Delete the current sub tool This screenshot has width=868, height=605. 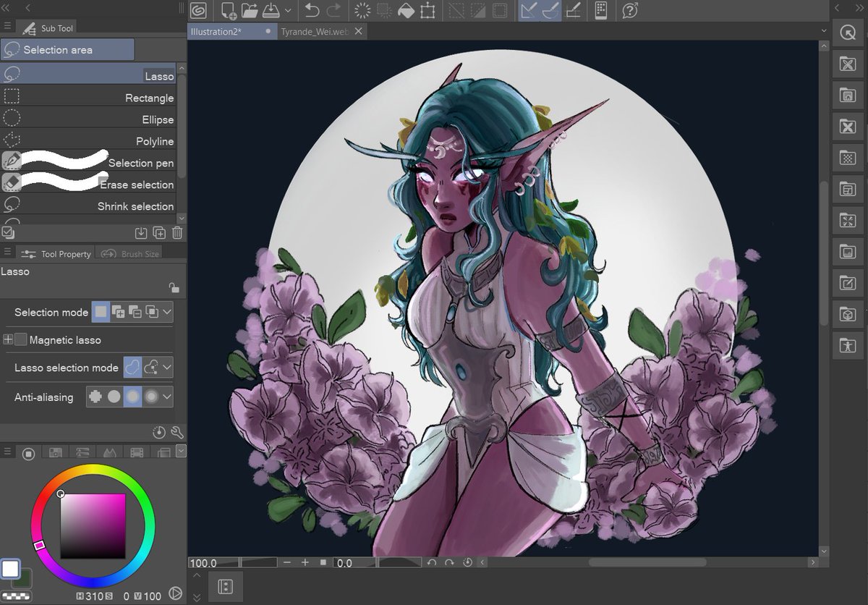[x=177, y=233]
